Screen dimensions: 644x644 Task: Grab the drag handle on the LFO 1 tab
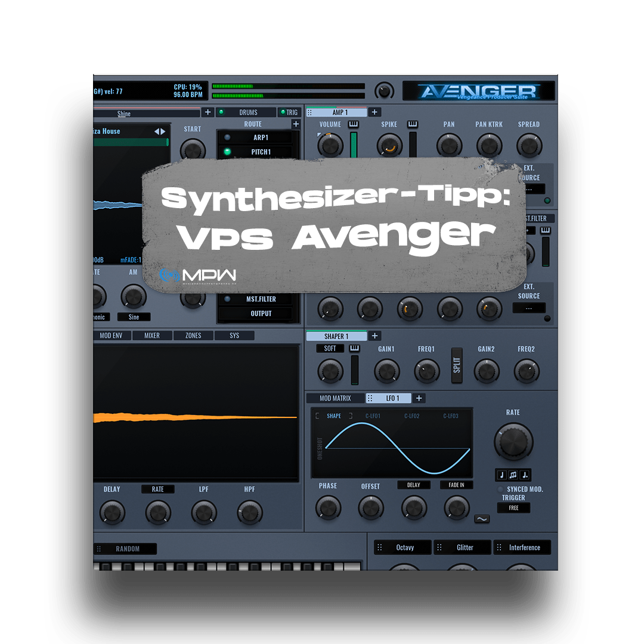[370, 398]
